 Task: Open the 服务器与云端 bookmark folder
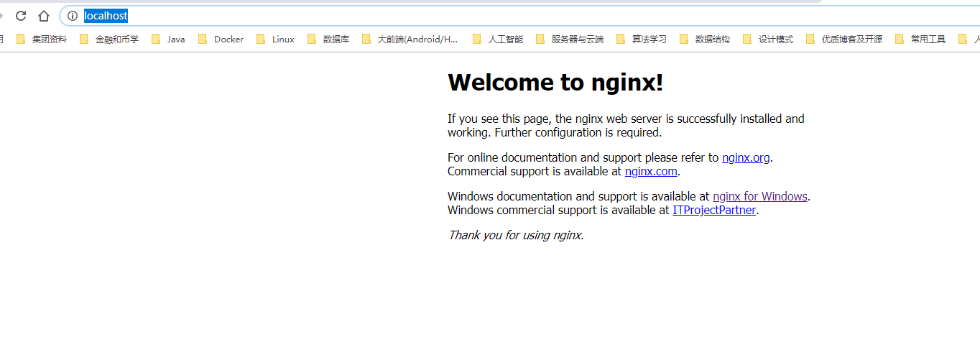(x=570, y=40)
